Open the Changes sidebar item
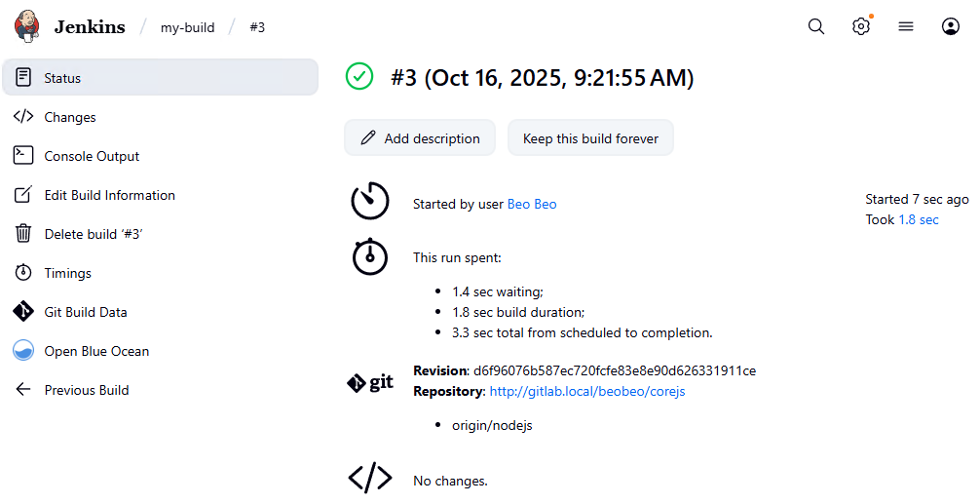 (x=70, y=117)
